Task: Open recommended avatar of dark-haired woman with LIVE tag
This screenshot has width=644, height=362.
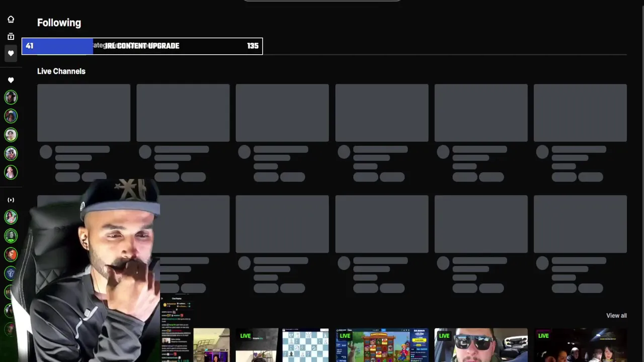Action: pos(11,236)
